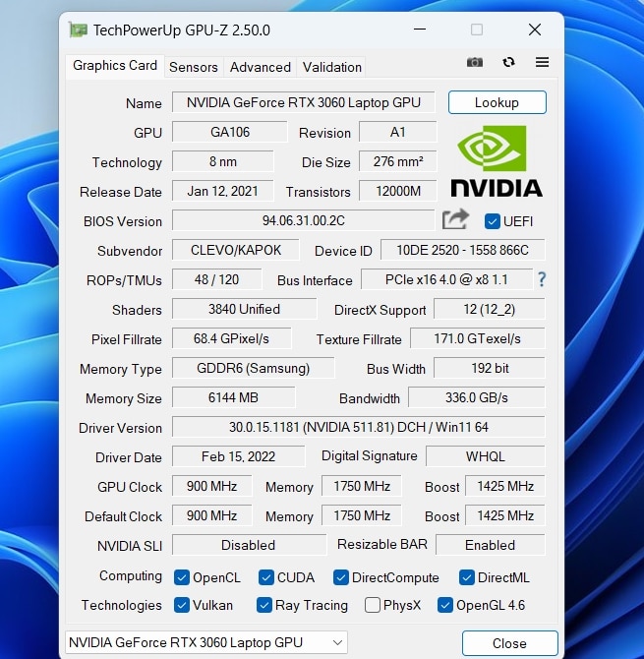This screenshot has height=659, width=644.
Task: Click the BIOS share/export arrow icon
Action: coord(455,220)
